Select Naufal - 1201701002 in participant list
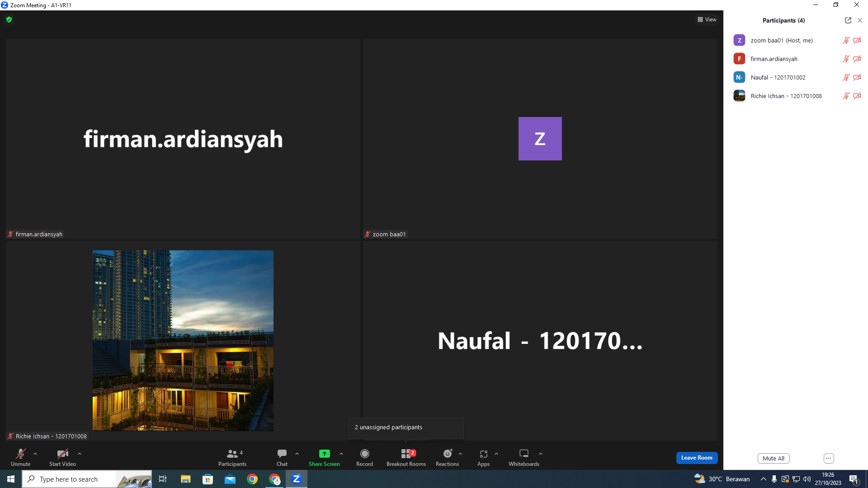Viewport: 868px width, 488px height. click(x=797, y=77)
